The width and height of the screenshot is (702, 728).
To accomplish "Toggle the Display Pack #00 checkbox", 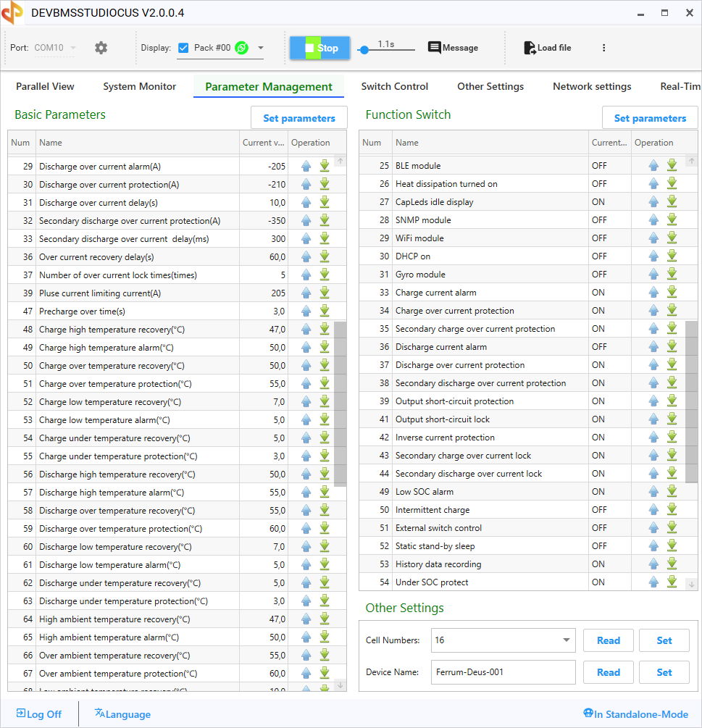I will point(183,48).
